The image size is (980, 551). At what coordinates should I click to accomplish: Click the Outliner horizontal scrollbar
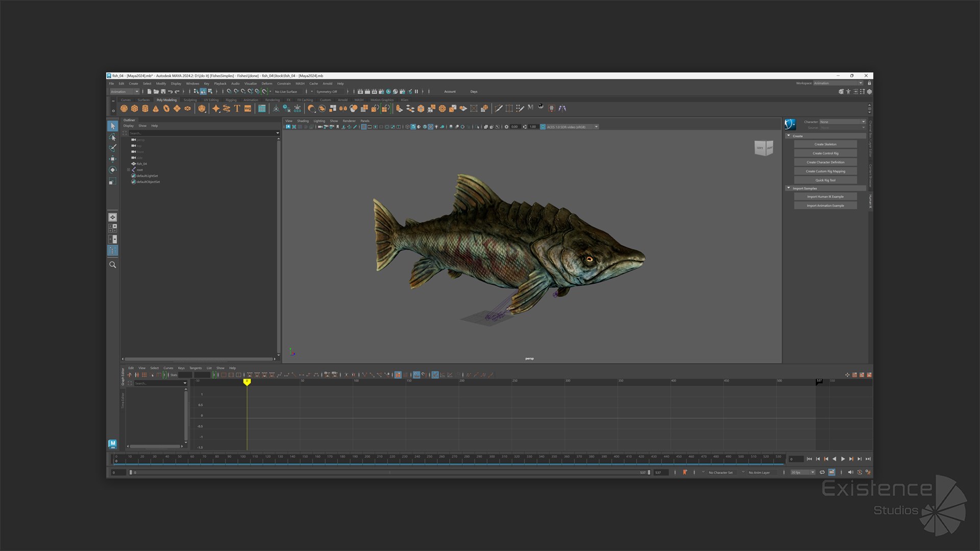pos(199,359)
